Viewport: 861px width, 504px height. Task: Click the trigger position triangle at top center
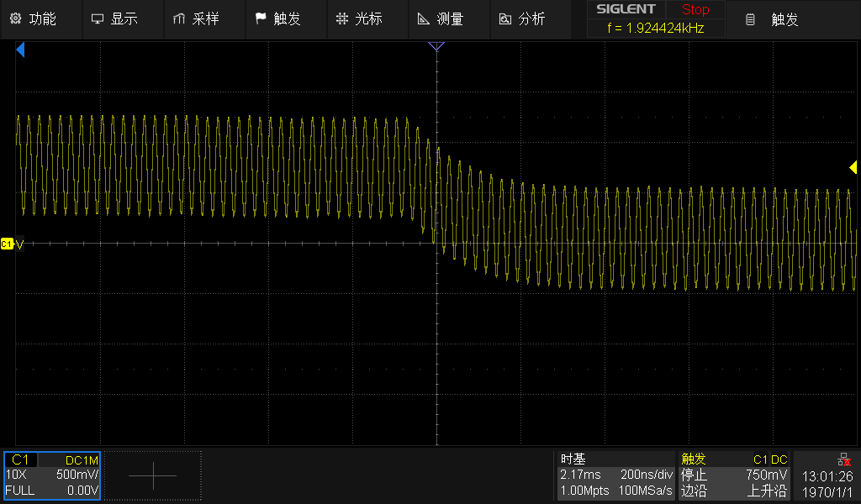coord(436,47)
